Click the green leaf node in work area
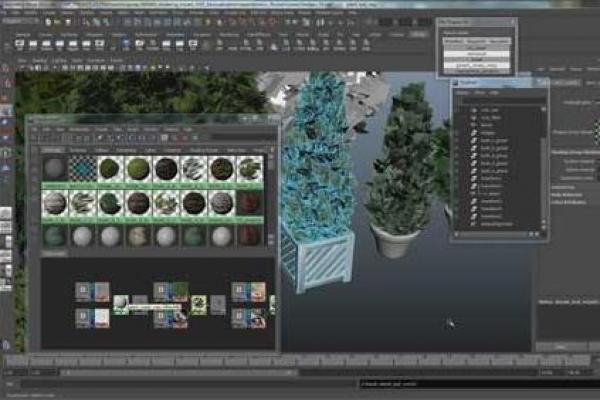This screenshot has height=400, width=600. 199,305
